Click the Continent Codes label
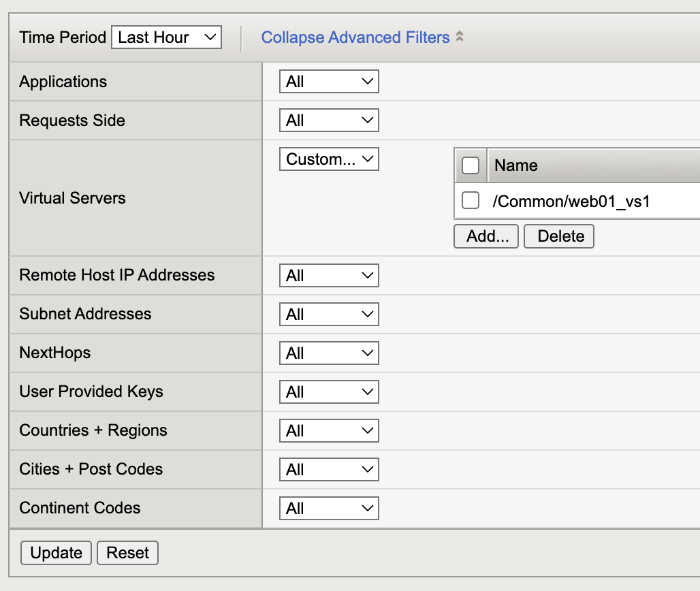The width and height of the screenshot is (700, 591). point(80,508)
